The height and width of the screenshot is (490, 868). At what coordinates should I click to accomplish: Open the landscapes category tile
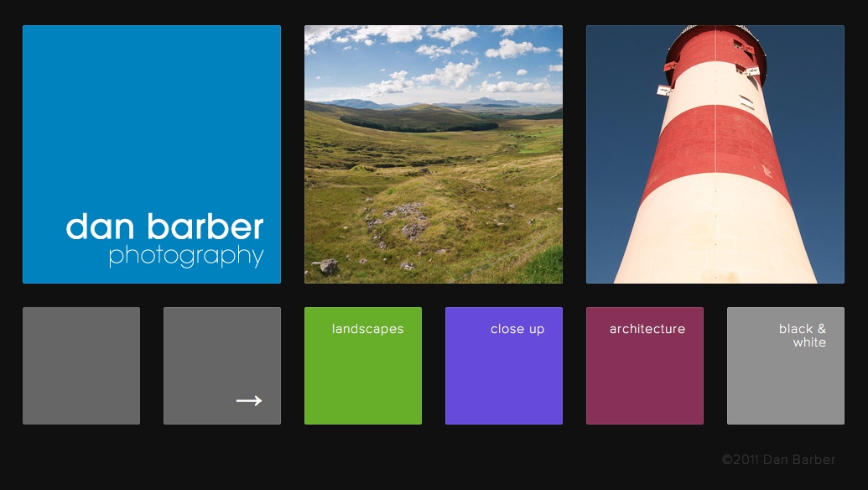363,366
